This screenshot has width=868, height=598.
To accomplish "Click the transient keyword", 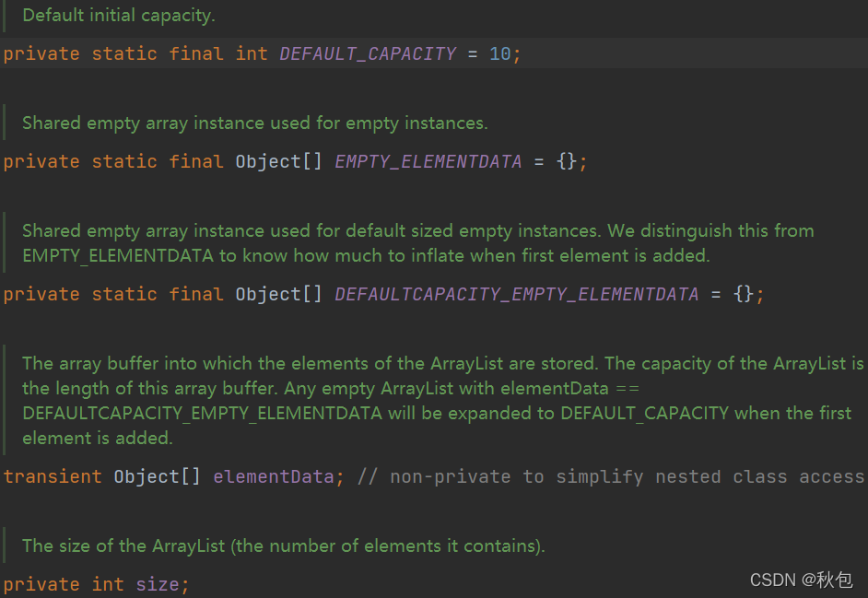I will tap(53, 476).
